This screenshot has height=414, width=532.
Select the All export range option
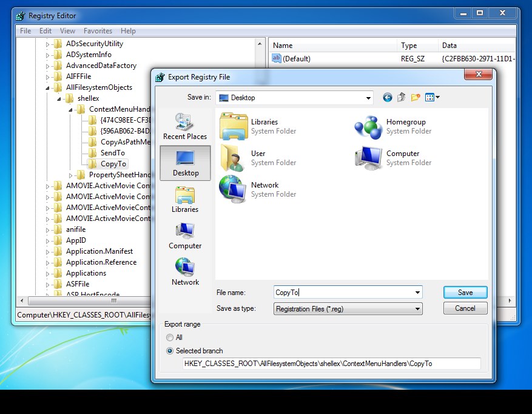click(170, 338)
